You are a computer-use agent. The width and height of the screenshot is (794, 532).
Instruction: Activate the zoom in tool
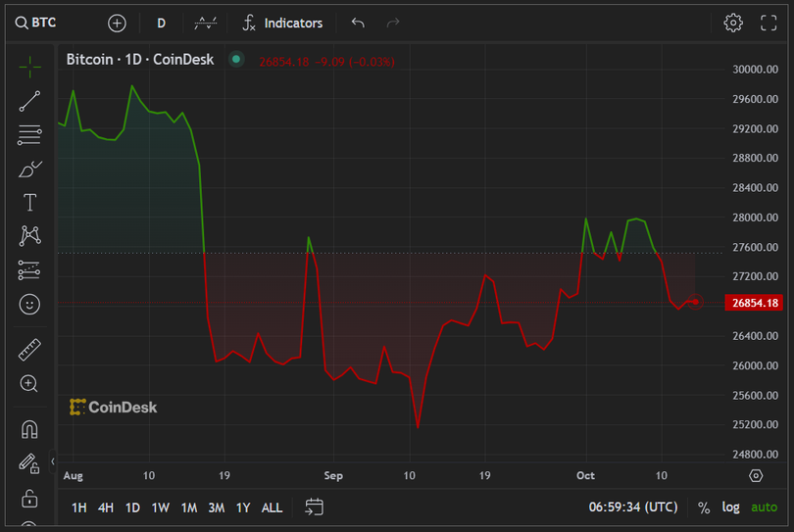pyautogui.click(x=29, y=384)
